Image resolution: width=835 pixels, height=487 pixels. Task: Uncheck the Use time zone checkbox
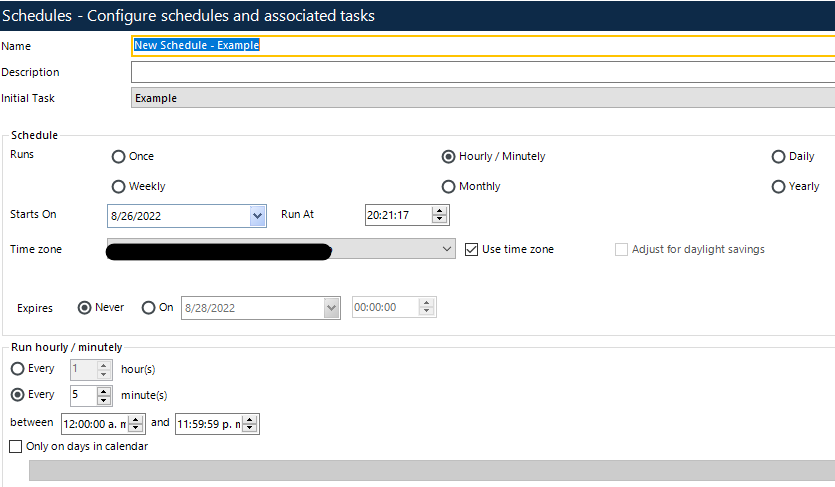point(473,250)
